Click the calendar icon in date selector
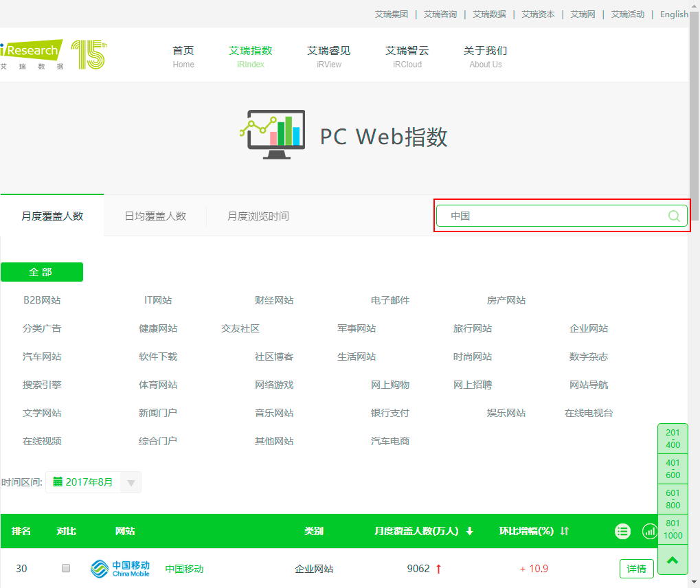Screen dimensions: 700x588 click(58, 482)
